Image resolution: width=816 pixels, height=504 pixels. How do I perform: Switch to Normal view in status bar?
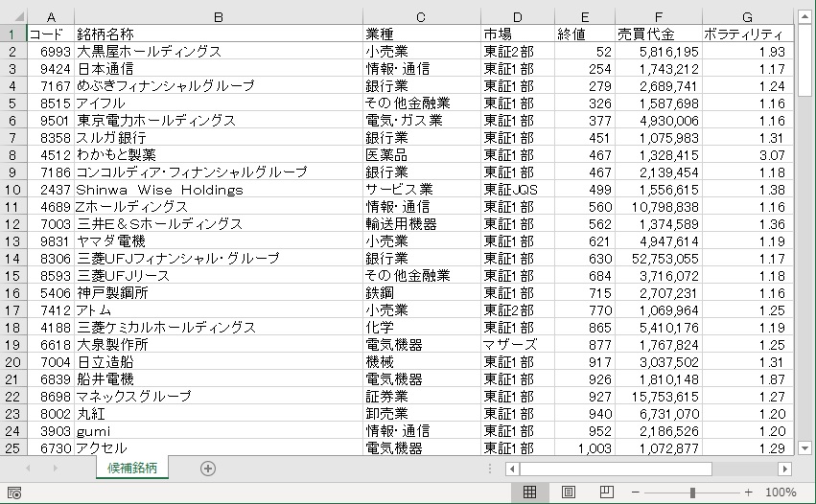tap(529, 493)
